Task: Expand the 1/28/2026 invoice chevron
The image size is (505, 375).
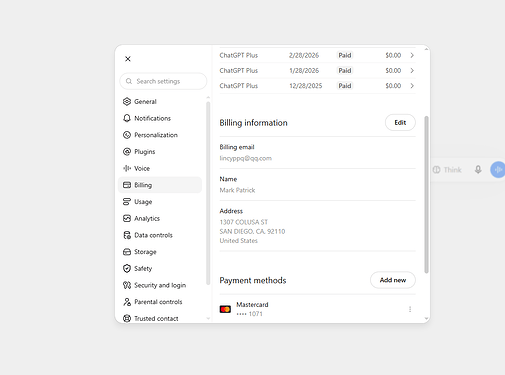Action: click(x=412, y=71)
